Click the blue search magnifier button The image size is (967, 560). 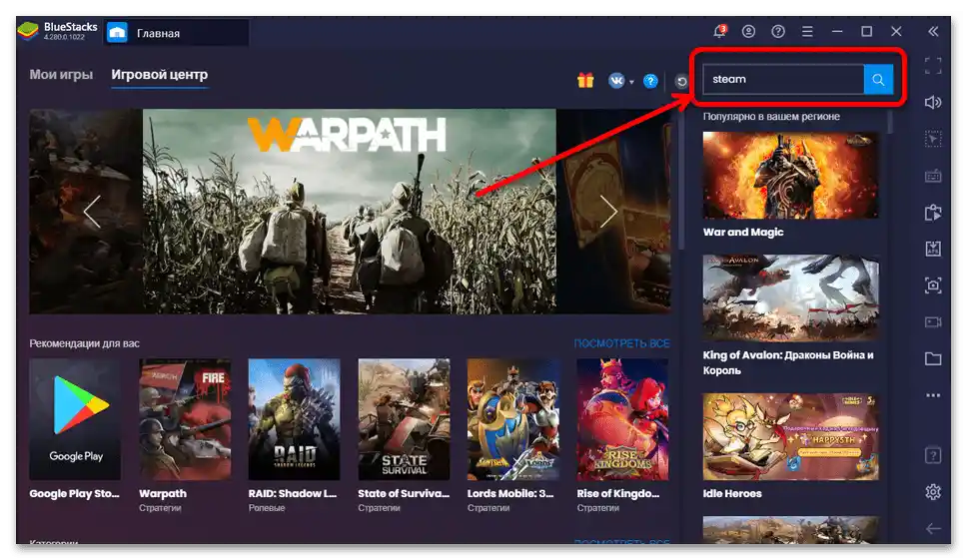878,80
